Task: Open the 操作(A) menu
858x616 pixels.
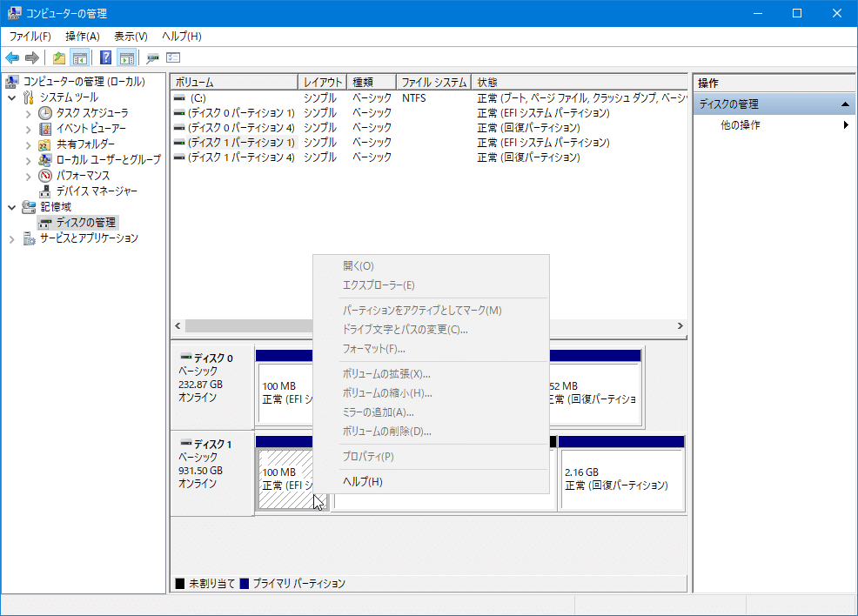Action: [82, 36]
